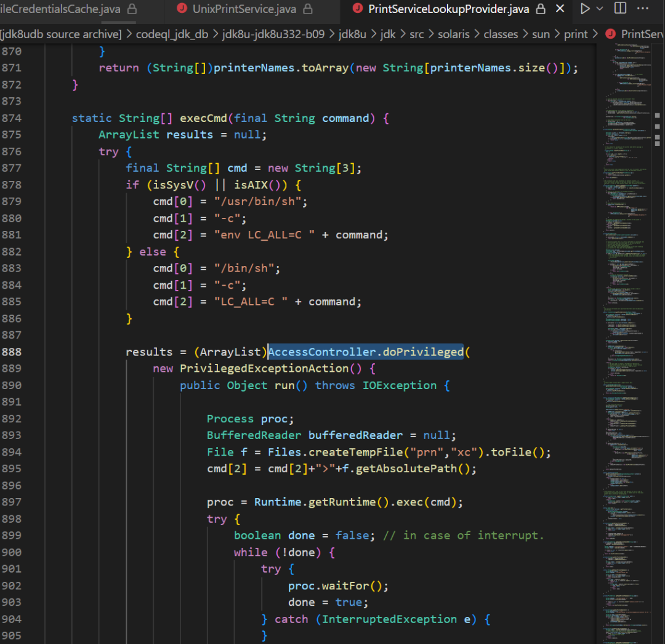665x644 pixels.
Task: Switch to the UnixPrintService.java tab
Action: coord(244,9)
